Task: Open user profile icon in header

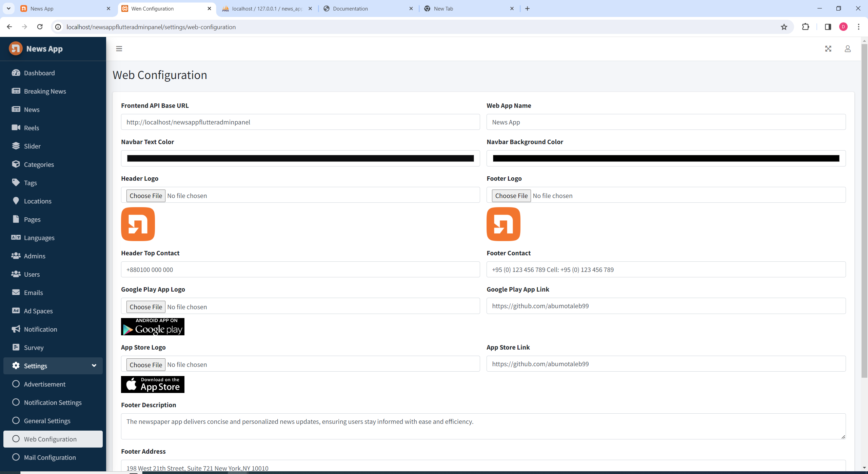Action: pos(848,49)
